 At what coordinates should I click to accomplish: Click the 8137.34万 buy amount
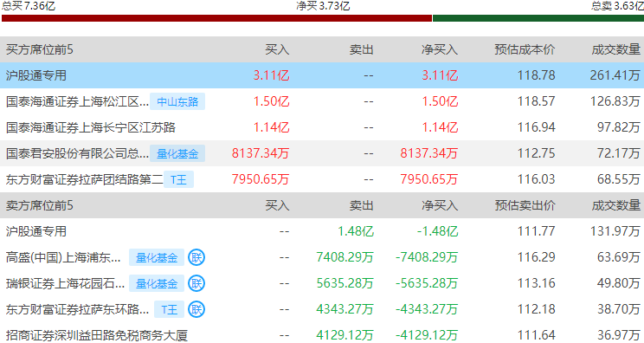point(261,153)
